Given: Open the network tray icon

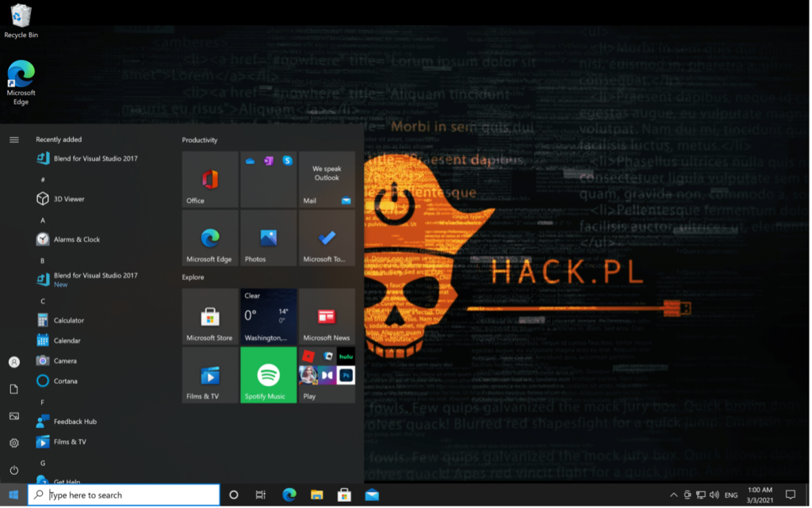Looking at the screenshot, I should coord(701,495).
